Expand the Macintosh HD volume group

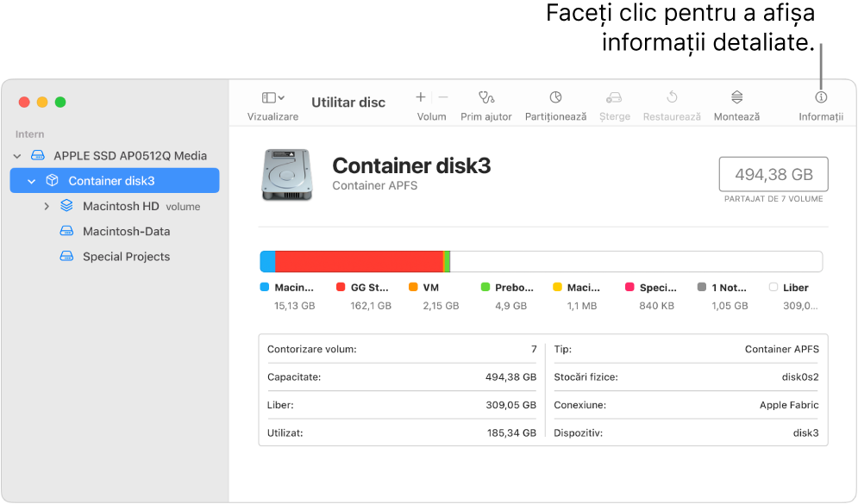[x=47, y=207]
